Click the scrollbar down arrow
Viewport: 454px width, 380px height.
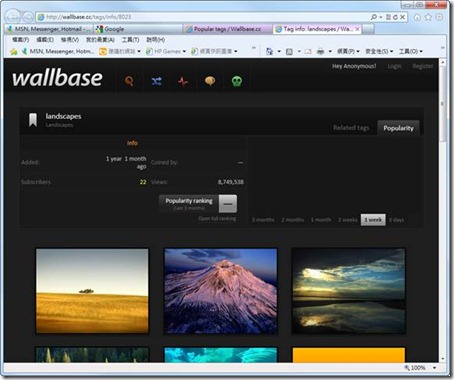pyautogui.click(x=442, y=359)
